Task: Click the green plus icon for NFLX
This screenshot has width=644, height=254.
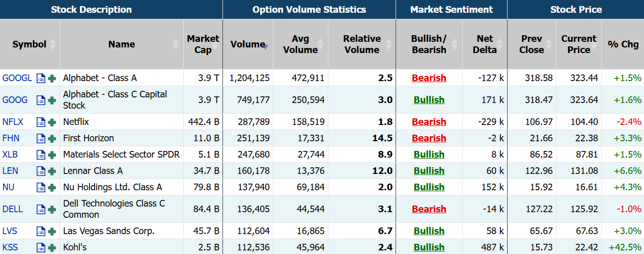Action: 52,122
